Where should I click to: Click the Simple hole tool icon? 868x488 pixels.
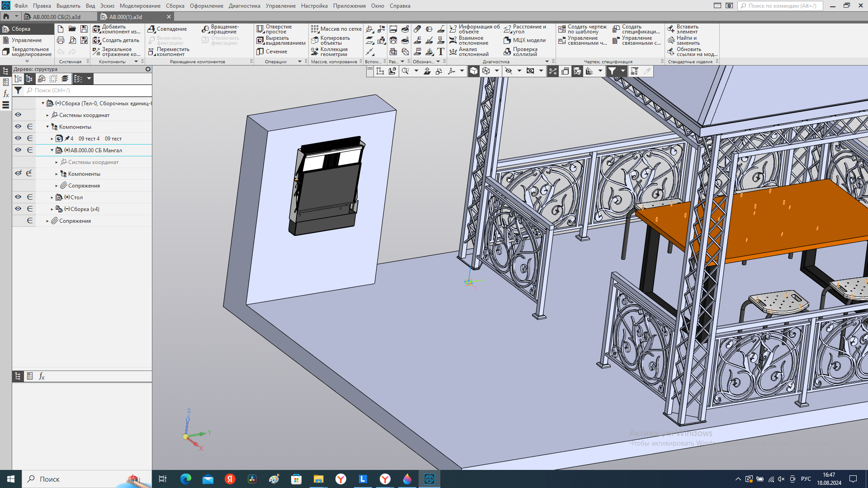point(260,29)
